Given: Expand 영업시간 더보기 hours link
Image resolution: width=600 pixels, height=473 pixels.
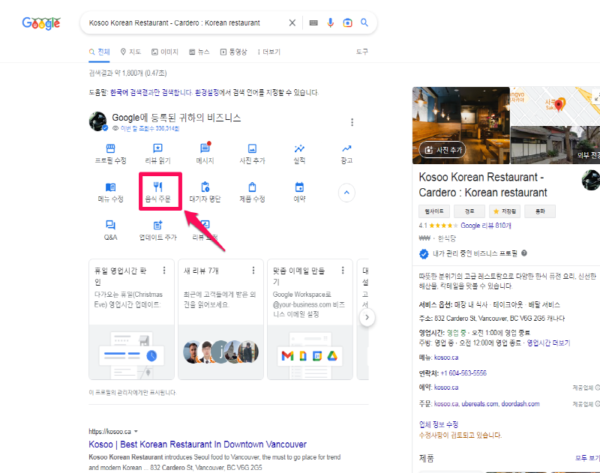Looking at the screenshot, I should pyautogui.click(x=548, y=343).
